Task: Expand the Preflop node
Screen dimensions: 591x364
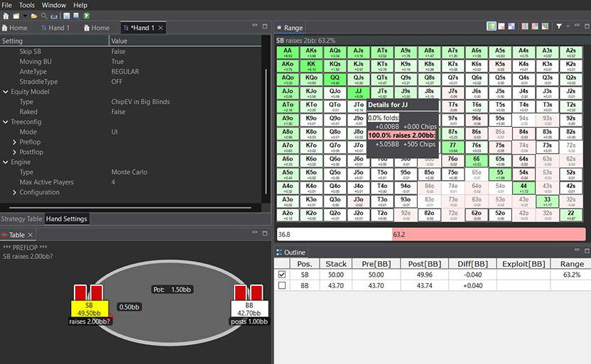Action: coord(14,142)
